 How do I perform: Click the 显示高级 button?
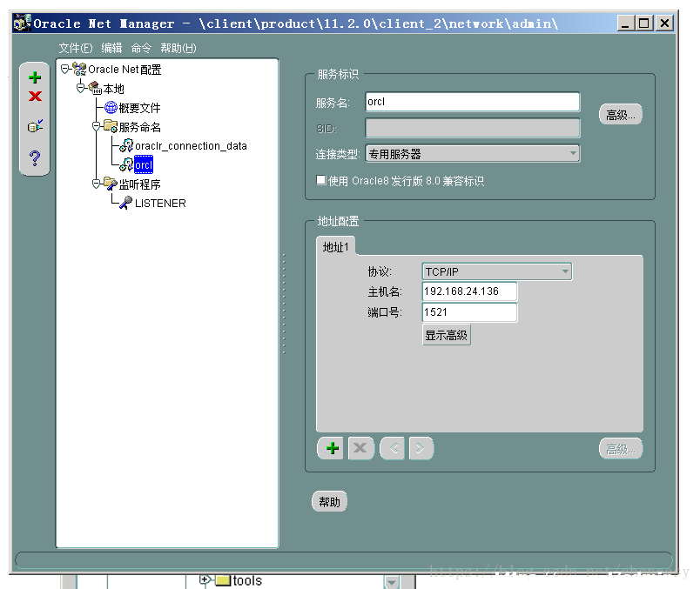coord(446,335)
